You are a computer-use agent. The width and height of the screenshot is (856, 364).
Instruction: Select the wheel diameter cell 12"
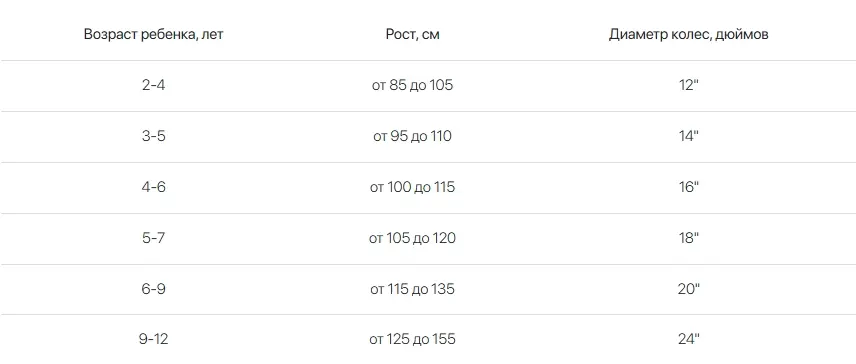pyautogui.click(x=688, y=85)
